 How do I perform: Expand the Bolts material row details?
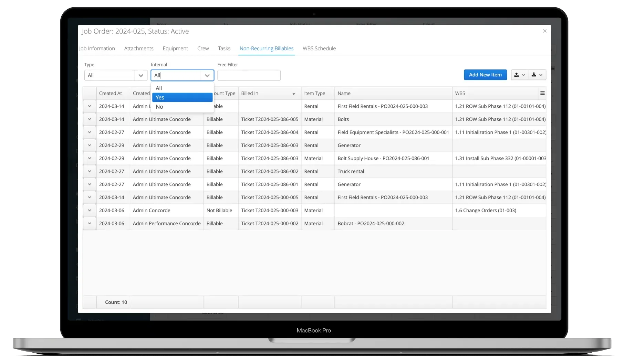pos(89,119)
